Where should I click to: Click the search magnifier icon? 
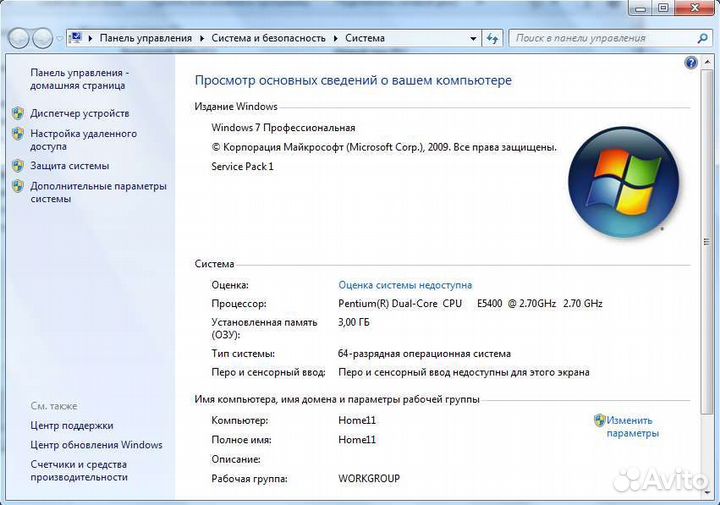703,39
